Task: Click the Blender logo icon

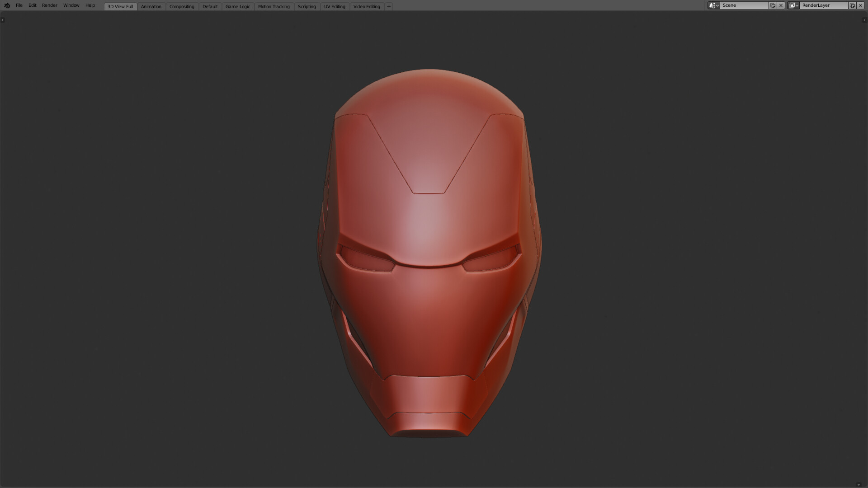Action: 7,5
